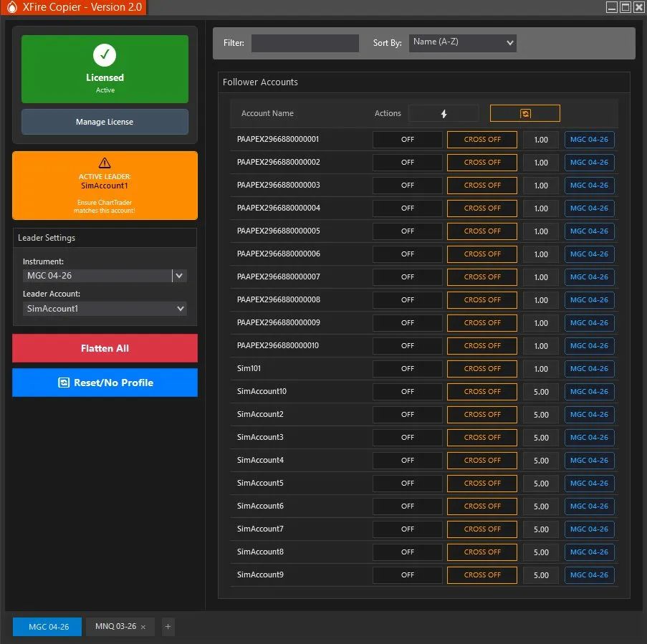Click the MGC 04-26 badge for Sim101
The width and height of the screenshot is (647, 644).
point(589,368)
